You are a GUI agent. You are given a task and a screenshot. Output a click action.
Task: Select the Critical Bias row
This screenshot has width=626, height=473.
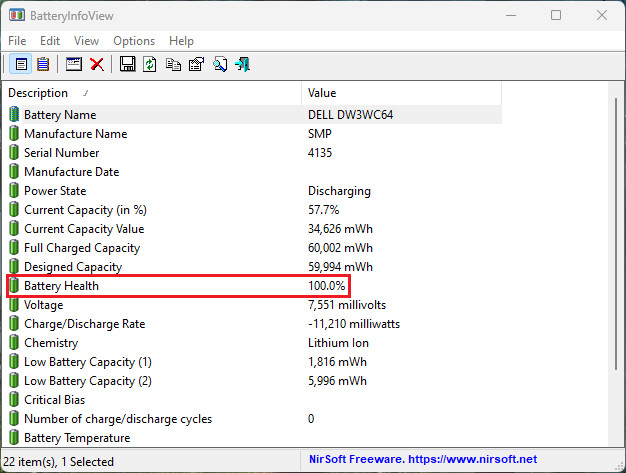point(254,400)
